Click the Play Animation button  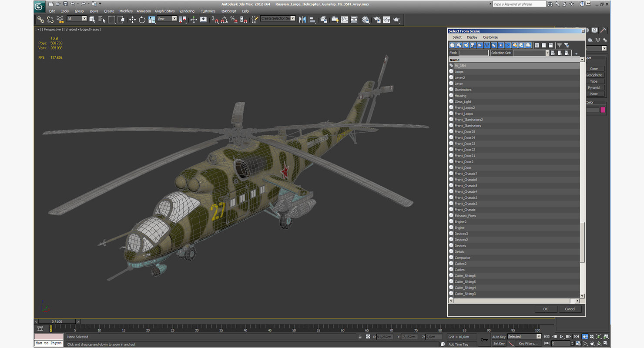click(561, 337)
